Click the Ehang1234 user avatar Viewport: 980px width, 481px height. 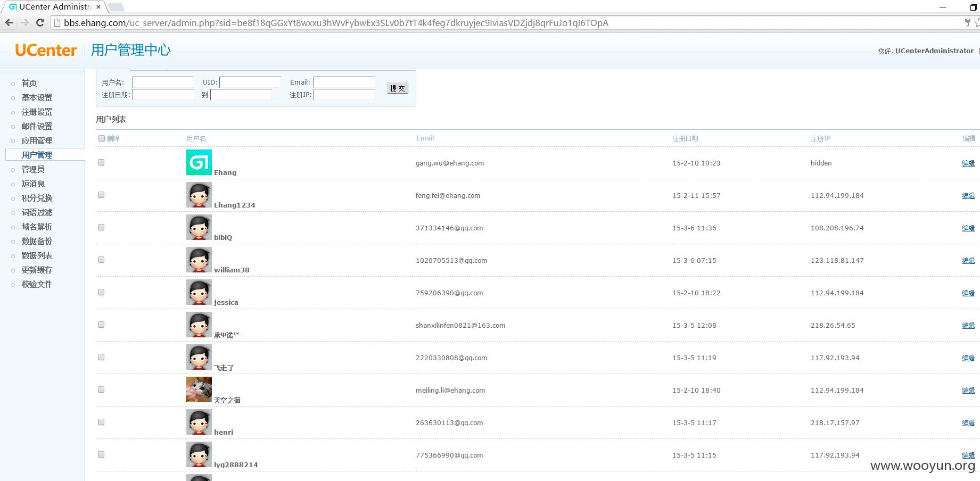click(x=199, y=195)
